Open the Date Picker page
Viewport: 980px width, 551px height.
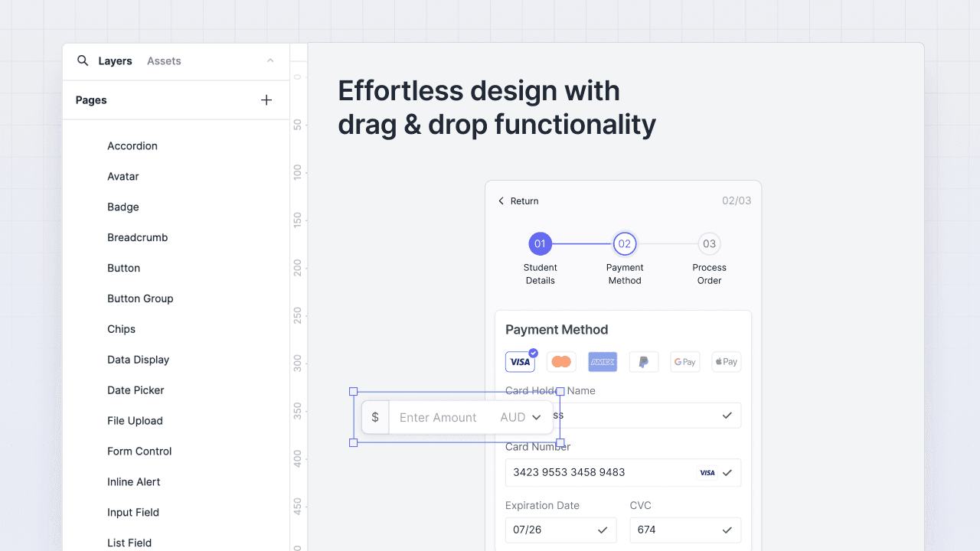click(136, 390)
